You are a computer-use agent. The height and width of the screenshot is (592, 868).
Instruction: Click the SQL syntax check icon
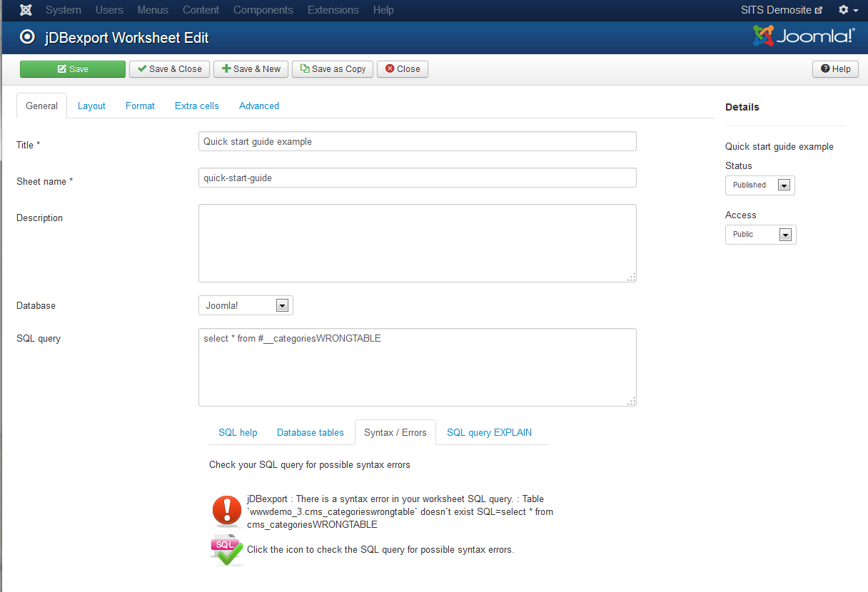click(227, 550)
